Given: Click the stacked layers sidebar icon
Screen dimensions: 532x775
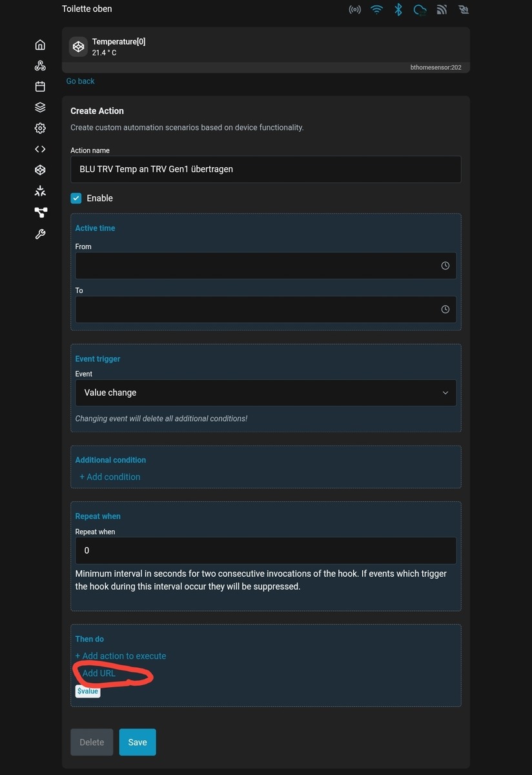Looking at the screenshot, I should coord(40,107).
